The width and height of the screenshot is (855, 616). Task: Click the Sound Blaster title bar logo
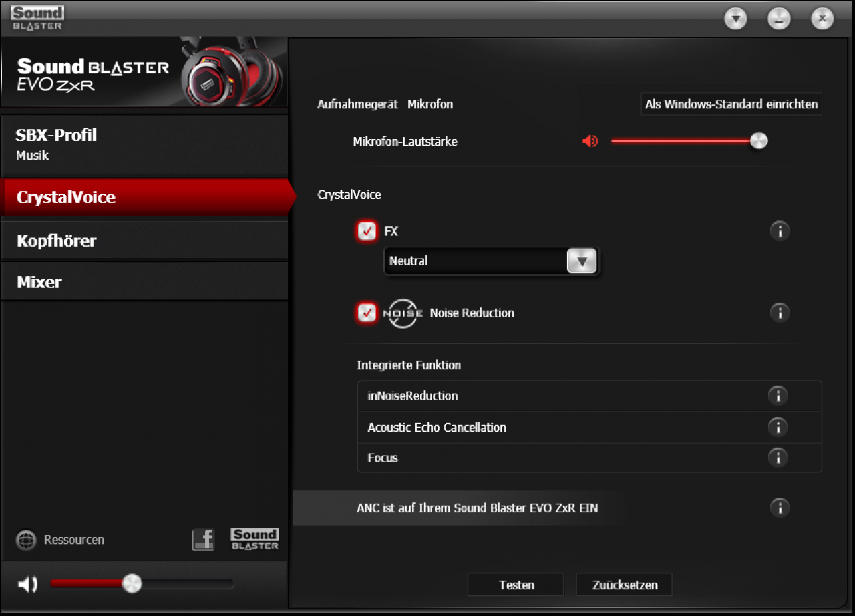coord(37,17)
